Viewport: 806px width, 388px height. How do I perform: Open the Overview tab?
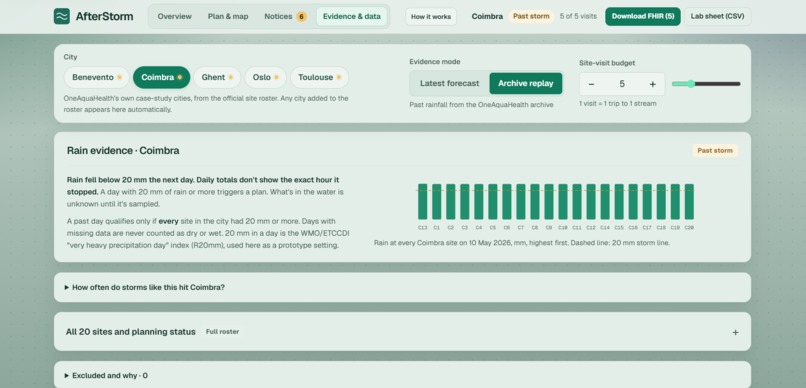174,16
